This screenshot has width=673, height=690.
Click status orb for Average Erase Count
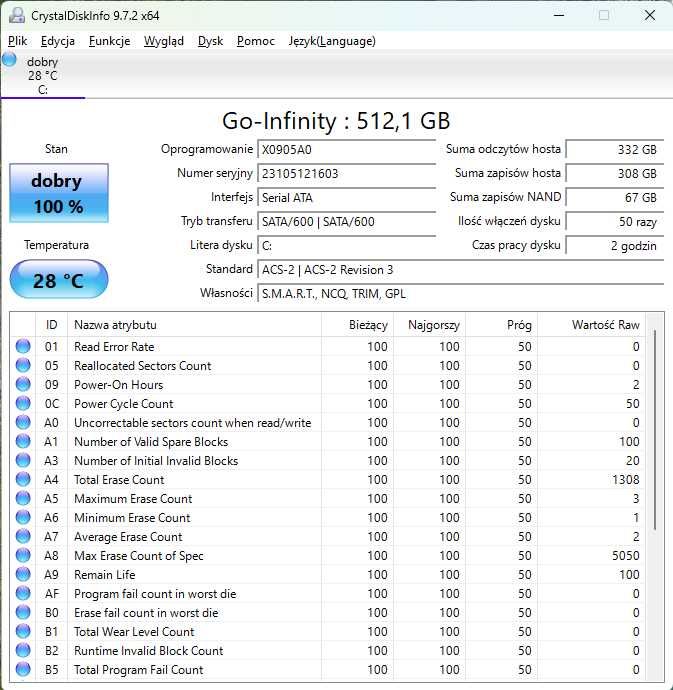23,536
